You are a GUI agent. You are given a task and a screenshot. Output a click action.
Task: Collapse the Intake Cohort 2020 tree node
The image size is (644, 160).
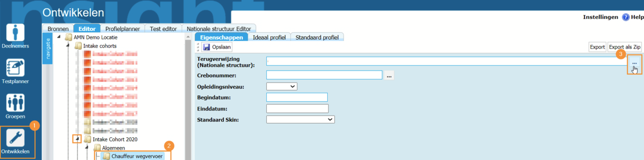[x=77, y=139]
